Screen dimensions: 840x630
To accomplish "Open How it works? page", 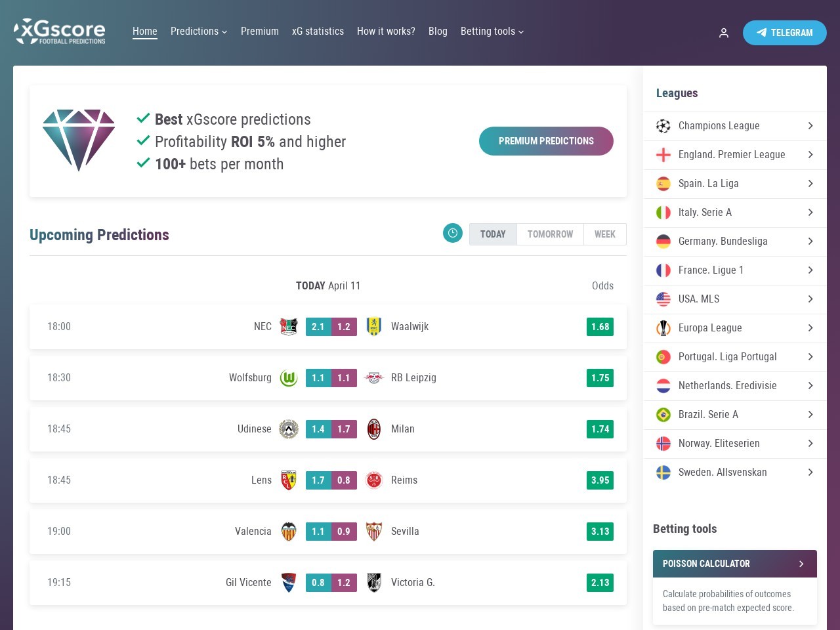I will click(x=386, y=31).
